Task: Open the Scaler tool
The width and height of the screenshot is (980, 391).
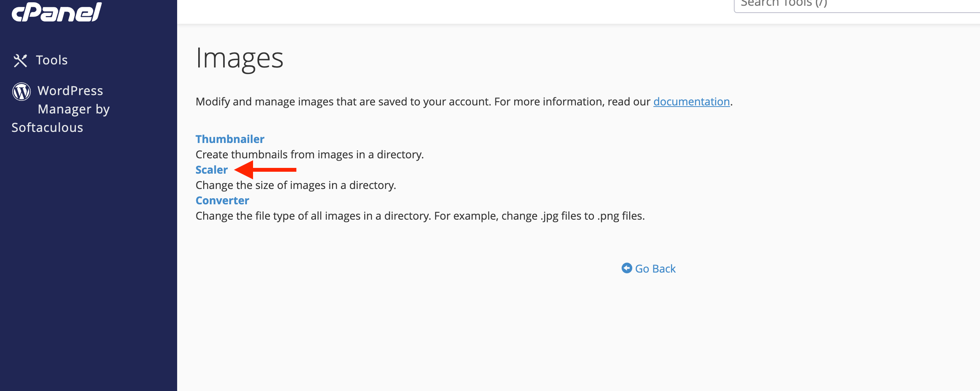Action: tap(212, 170)
